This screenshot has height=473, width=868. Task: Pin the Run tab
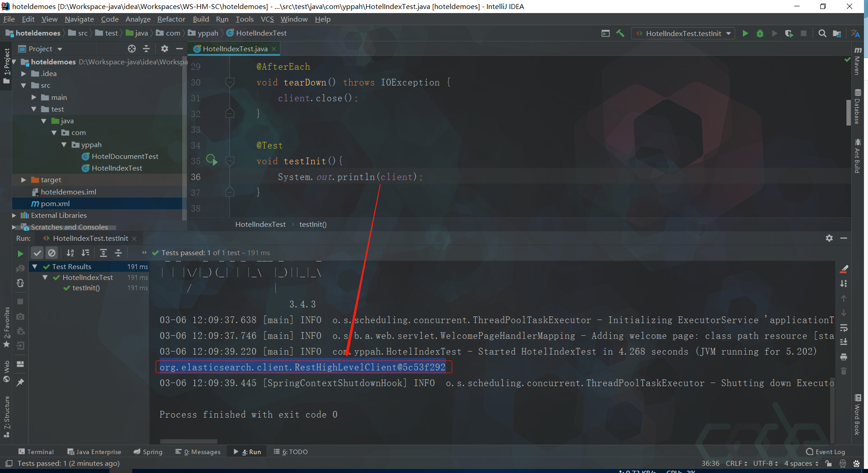pyautogui.click(x=20, y=382)
